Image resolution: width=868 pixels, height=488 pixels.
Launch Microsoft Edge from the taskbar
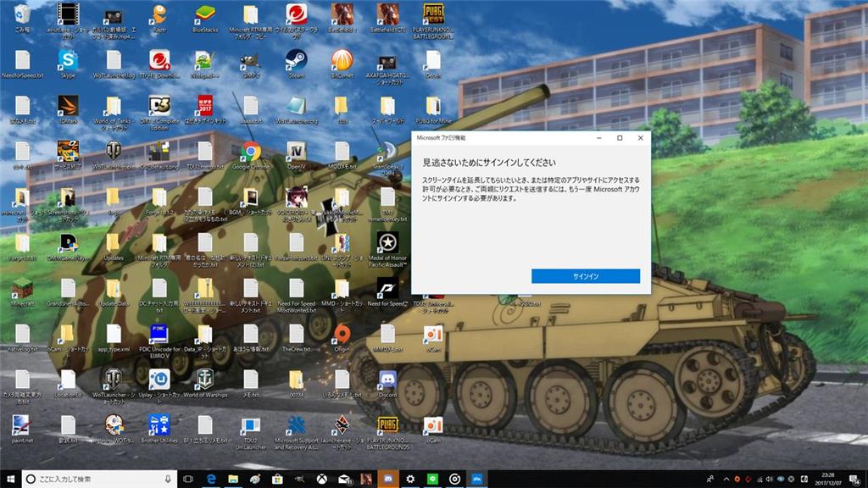point(211,480)
